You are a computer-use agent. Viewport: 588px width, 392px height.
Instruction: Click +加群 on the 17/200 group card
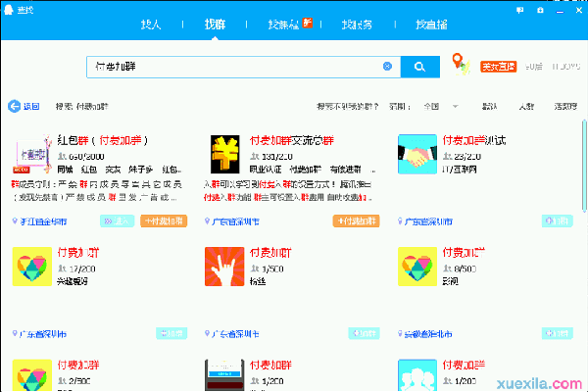171,333
